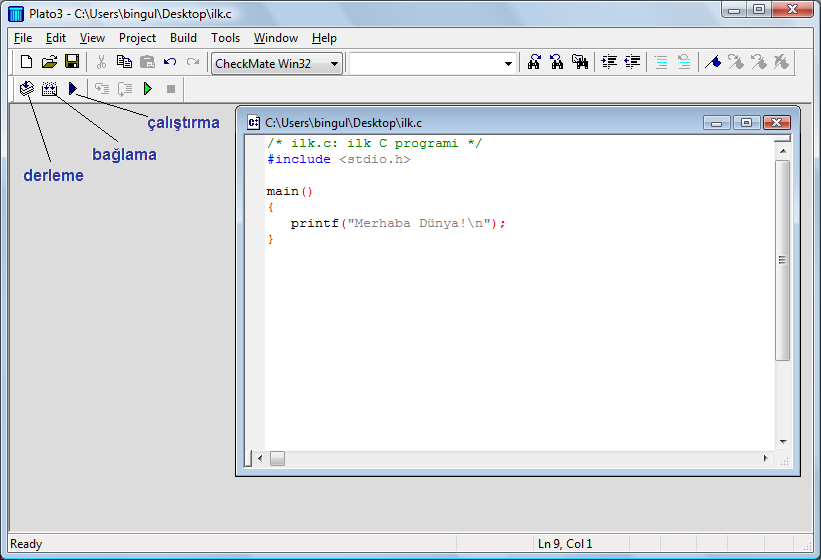
Task: Click the '#include' keyword in the code
Action: pyautogui.click(x=298, y=159)
